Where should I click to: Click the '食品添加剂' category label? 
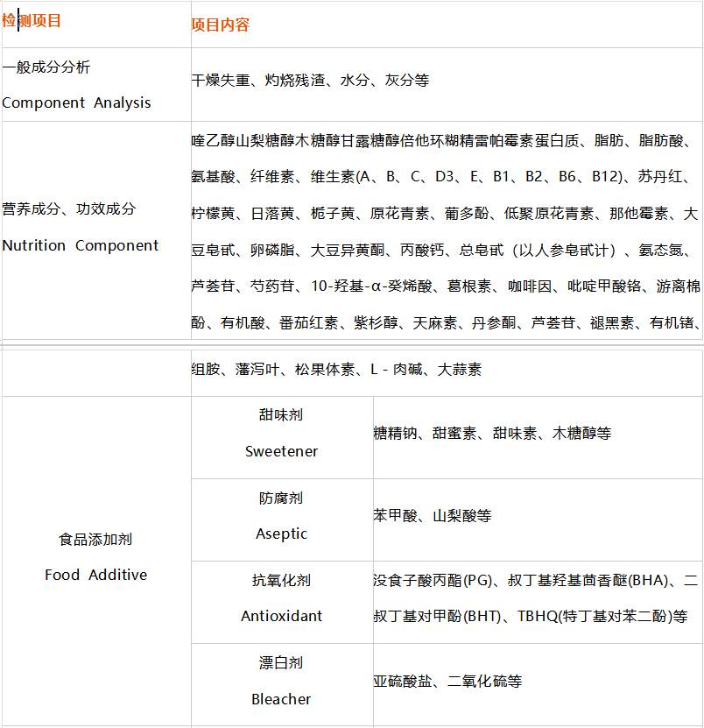pyautogui.click(x=95, y=540)
